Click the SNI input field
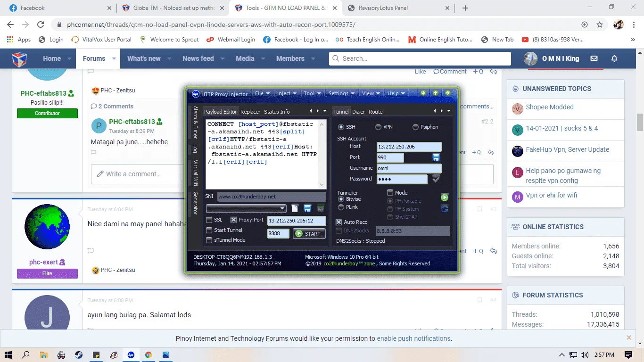 point(272,197)
